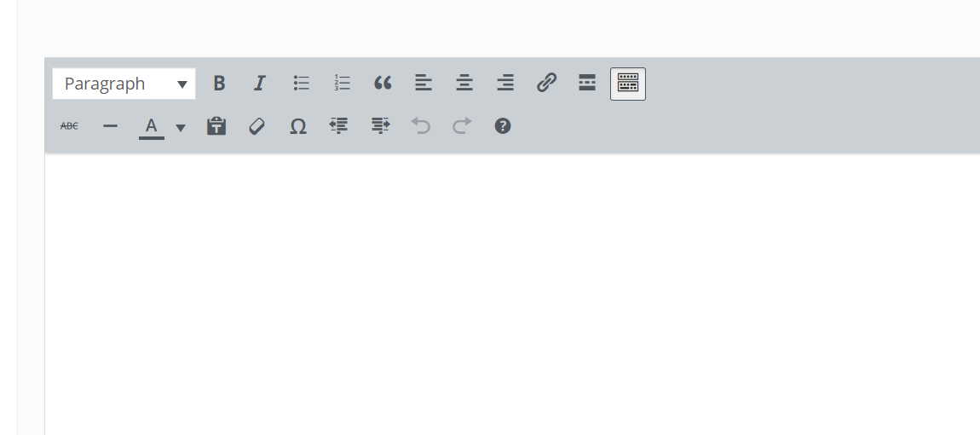Insert a bulleted list
The height and width of the screenshot is (435, 980).
pyautogui.click(x=302, y=84)
